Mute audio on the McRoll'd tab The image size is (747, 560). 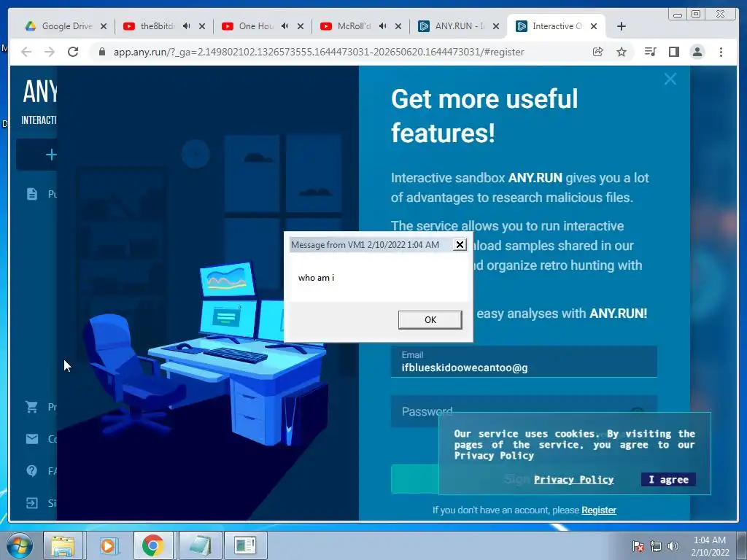click(x=382, y=26)
